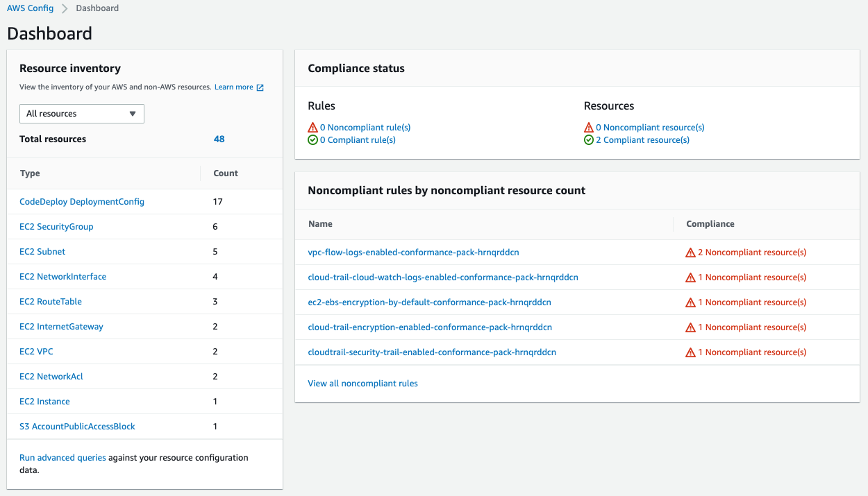
Task: Click the Compliance column header
Action: [x=710, y=224]
